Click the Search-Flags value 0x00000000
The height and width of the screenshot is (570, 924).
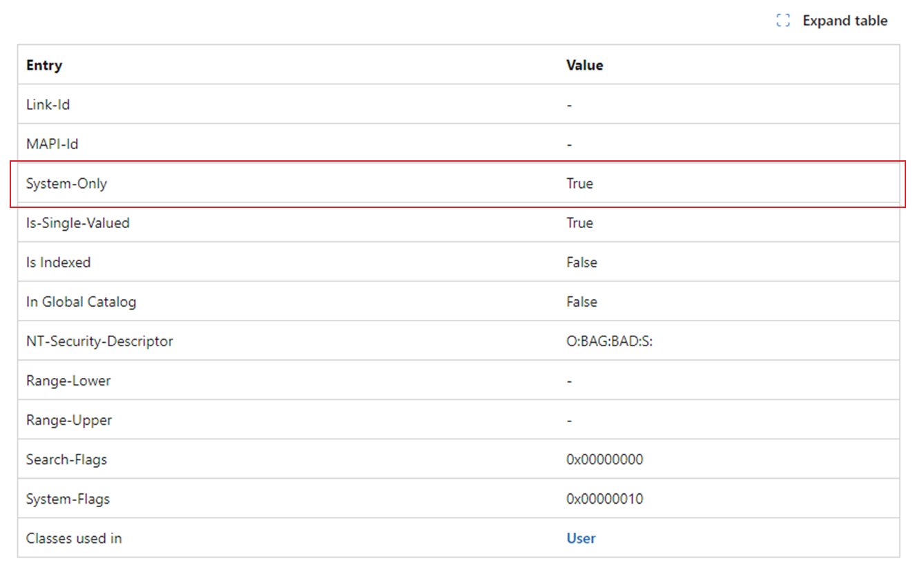pos(605,459)
